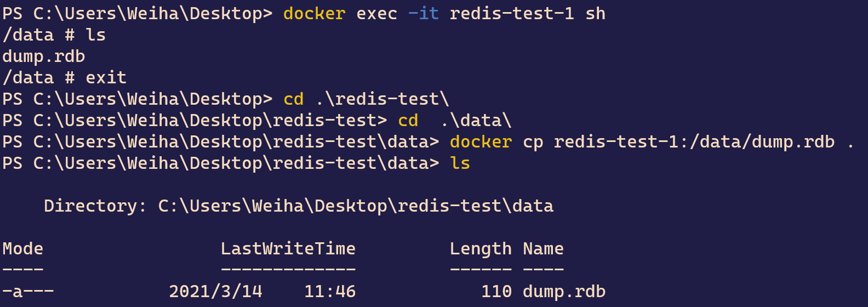The image size is (868, 307).
Task: Click the "LastWriteTime" column header
Action: (x=288, y=249)
